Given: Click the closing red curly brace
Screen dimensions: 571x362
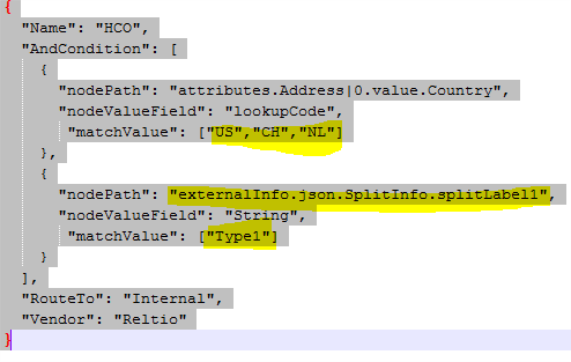Looking at the screenshot, I should [x=8, y=340].
